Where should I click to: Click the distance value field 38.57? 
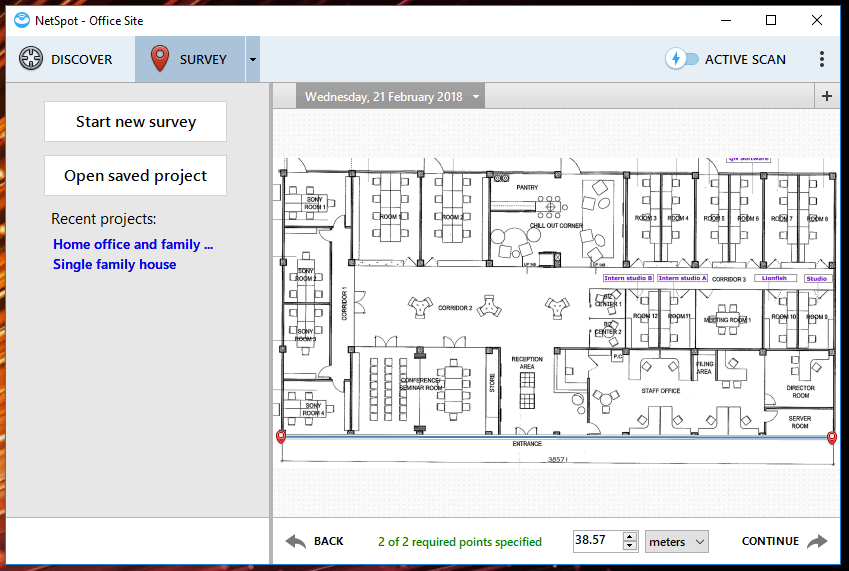(598, 540)
